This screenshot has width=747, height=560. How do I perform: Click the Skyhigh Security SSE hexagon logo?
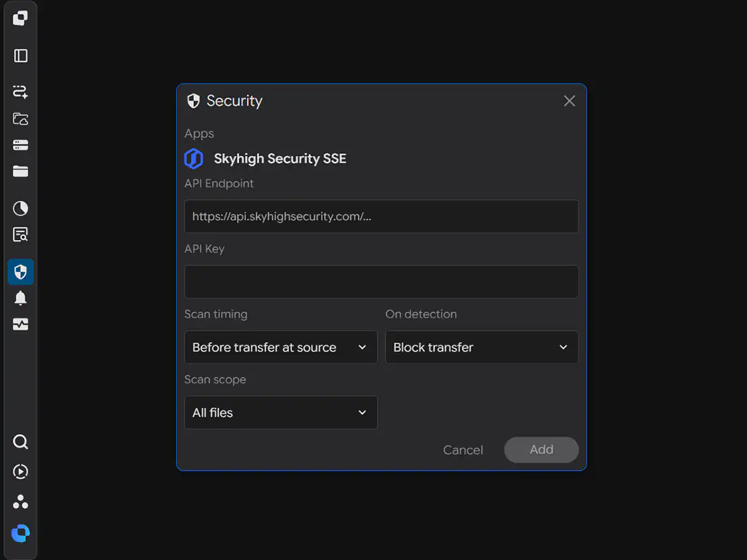(x=194, y=159)
